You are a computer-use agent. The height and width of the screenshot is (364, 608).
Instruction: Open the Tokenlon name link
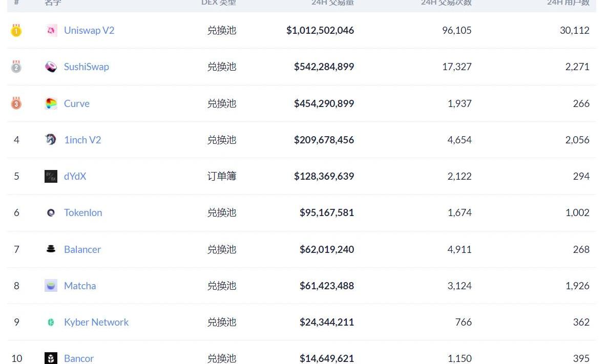pos(83,213)
